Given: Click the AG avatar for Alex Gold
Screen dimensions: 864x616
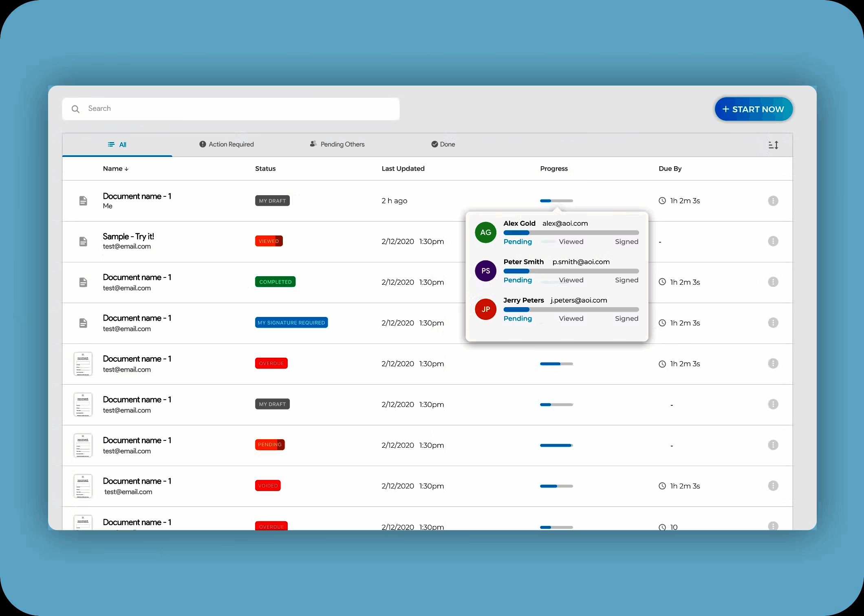Looking at the screenshot, I should (x=485, y=232).
